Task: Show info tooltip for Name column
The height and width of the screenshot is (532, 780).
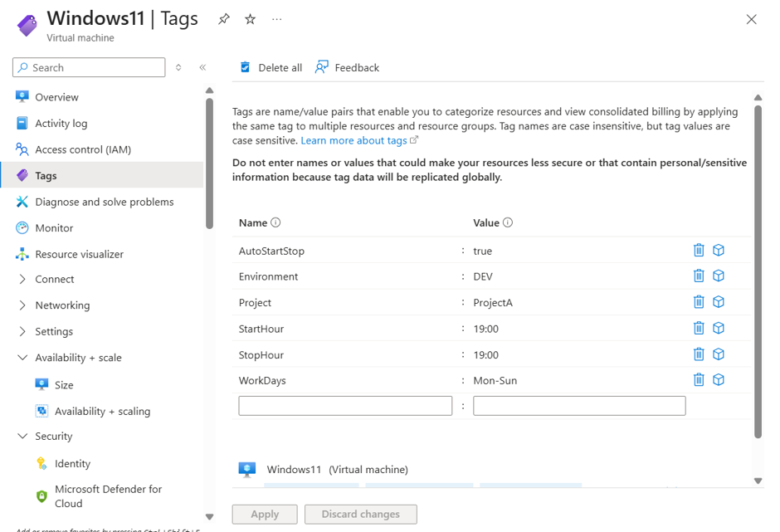Action: (275, 222)
